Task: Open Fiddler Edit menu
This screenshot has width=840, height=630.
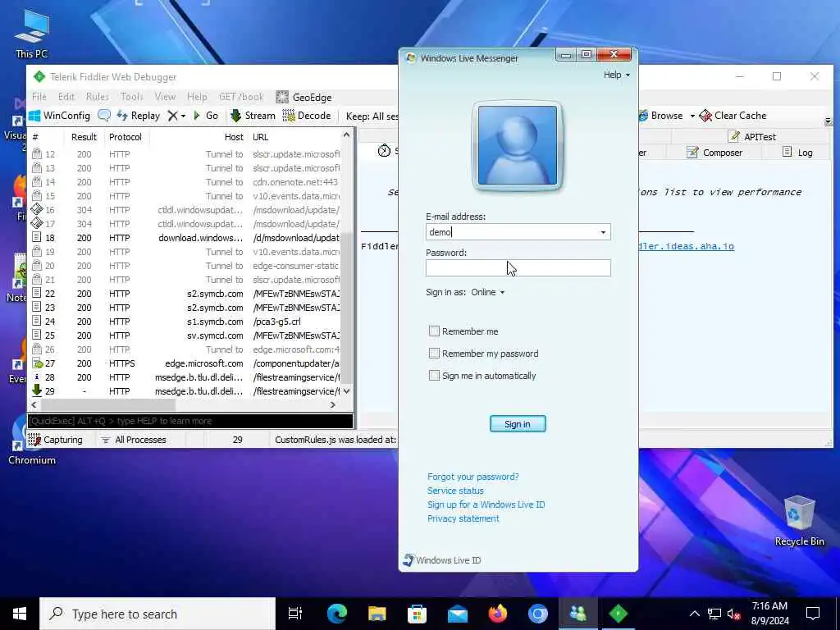Action: [x=66, y=97]
